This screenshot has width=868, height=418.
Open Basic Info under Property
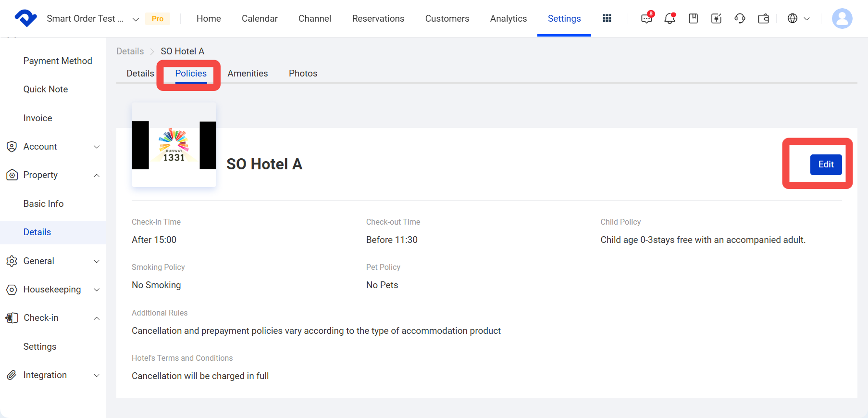[x=43, y=203]
